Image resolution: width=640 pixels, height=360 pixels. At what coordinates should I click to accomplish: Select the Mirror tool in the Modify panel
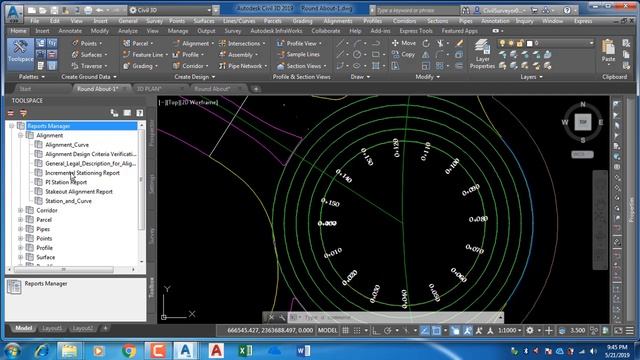click(426, 54)
